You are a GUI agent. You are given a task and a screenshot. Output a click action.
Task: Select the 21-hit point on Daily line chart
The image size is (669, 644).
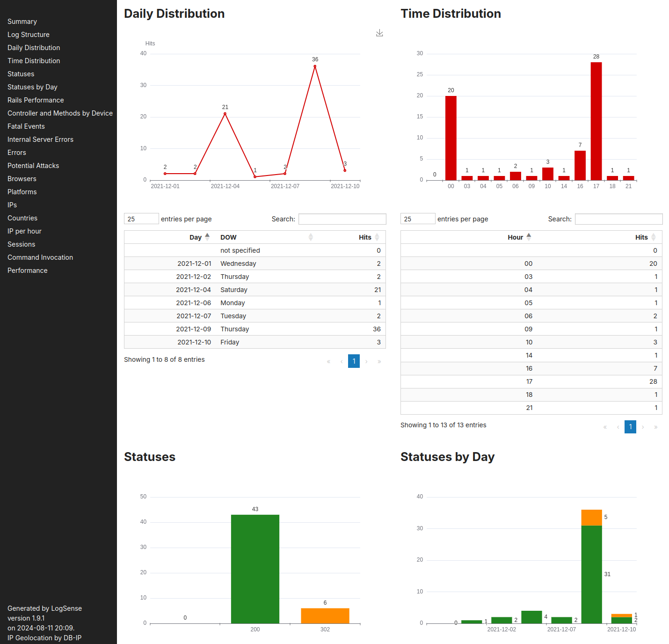pos(225,114)
